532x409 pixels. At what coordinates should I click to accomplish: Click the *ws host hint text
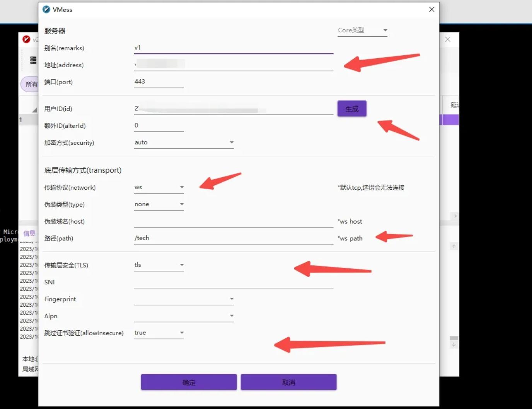350,221
